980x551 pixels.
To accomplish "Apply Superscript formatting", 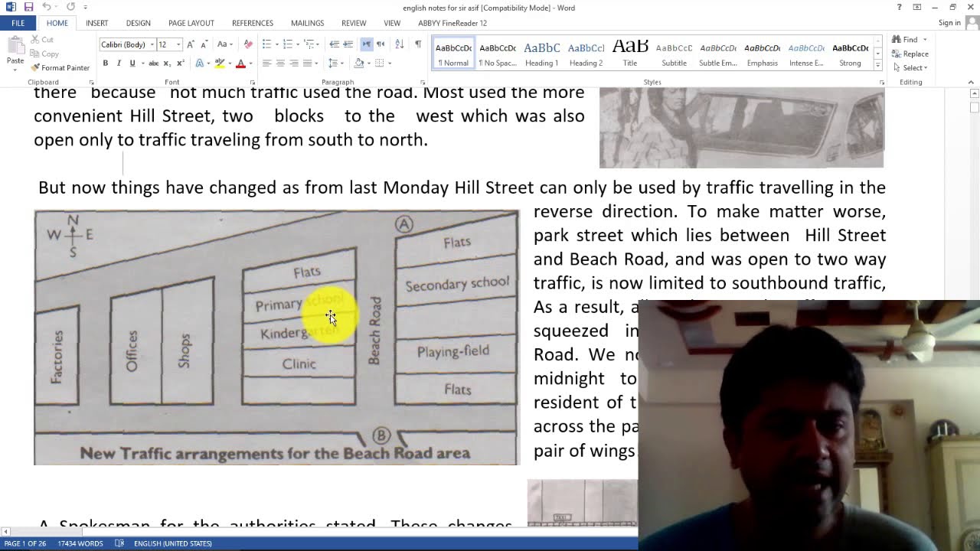I will pos(180,63).
